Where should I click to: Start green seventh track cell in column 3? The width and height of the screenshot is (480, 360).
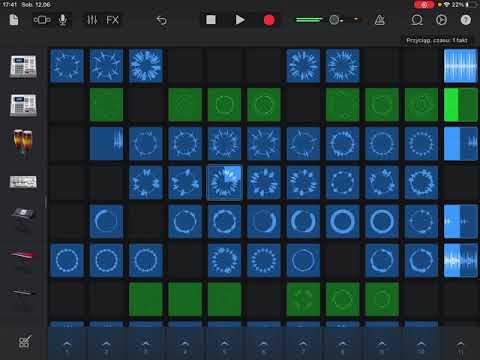pos(146,299)
